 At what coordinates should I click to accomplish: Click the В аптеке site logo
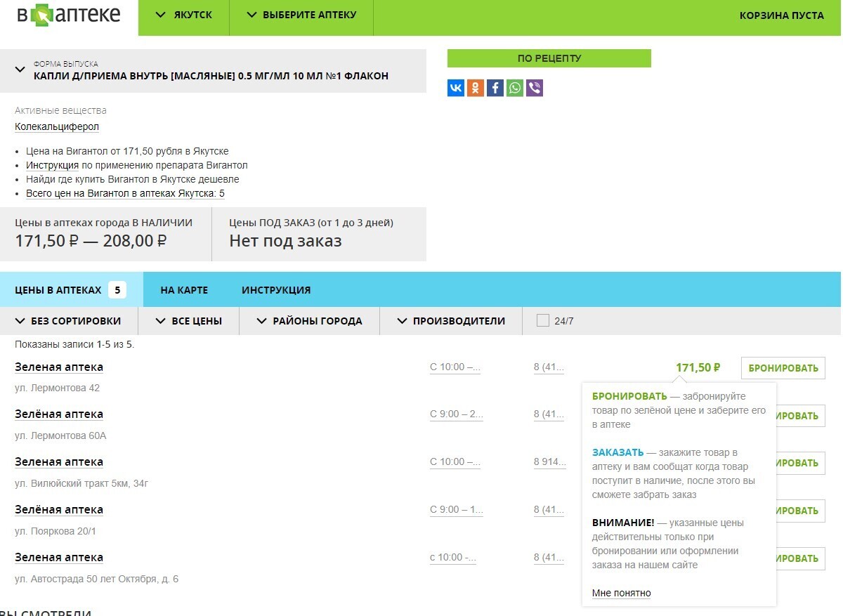[x=69, y=15]
